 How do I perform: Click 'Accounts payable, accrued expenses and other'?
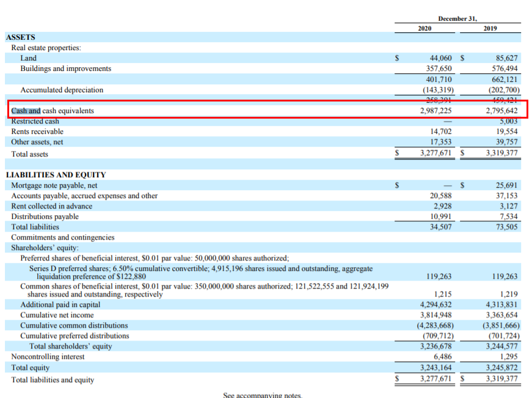[84, 196]
